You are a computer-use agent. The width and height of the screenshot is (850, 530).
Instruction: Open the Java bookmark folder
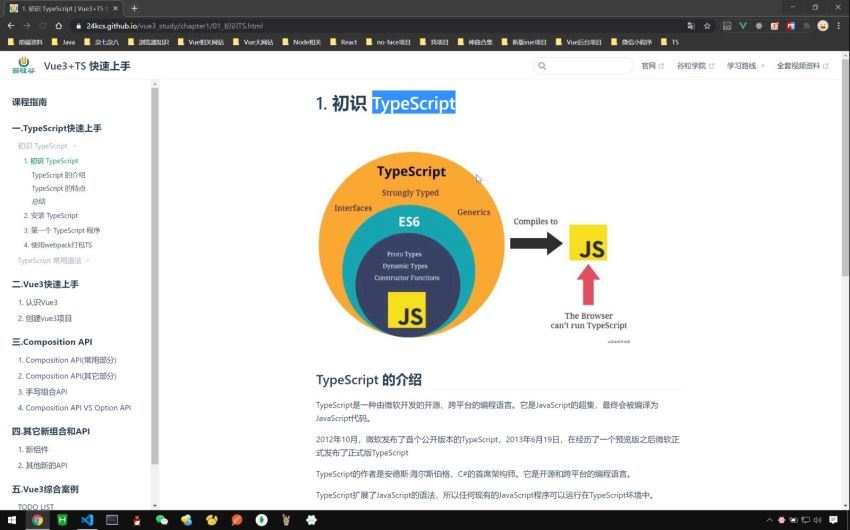pos(63,42)
